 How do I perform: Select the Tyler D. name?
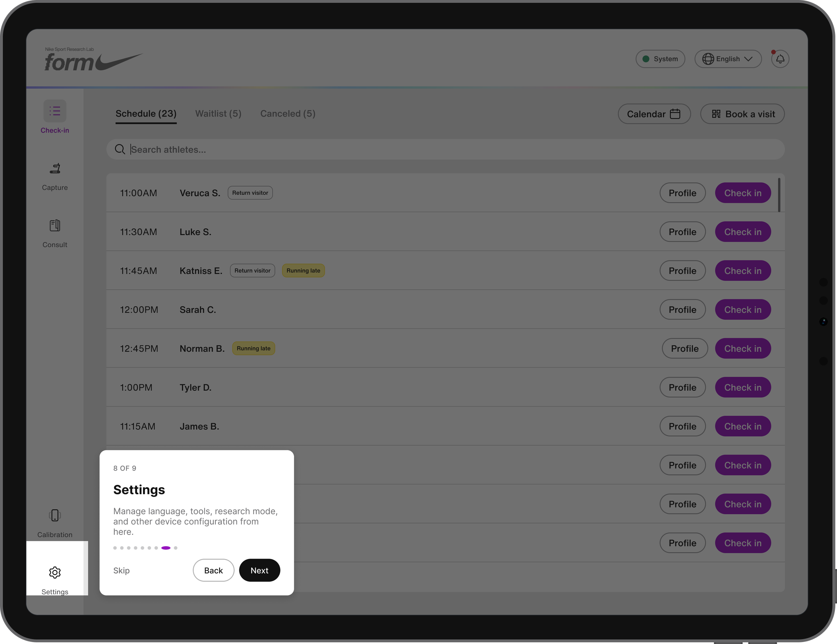(x=196, y=387)
